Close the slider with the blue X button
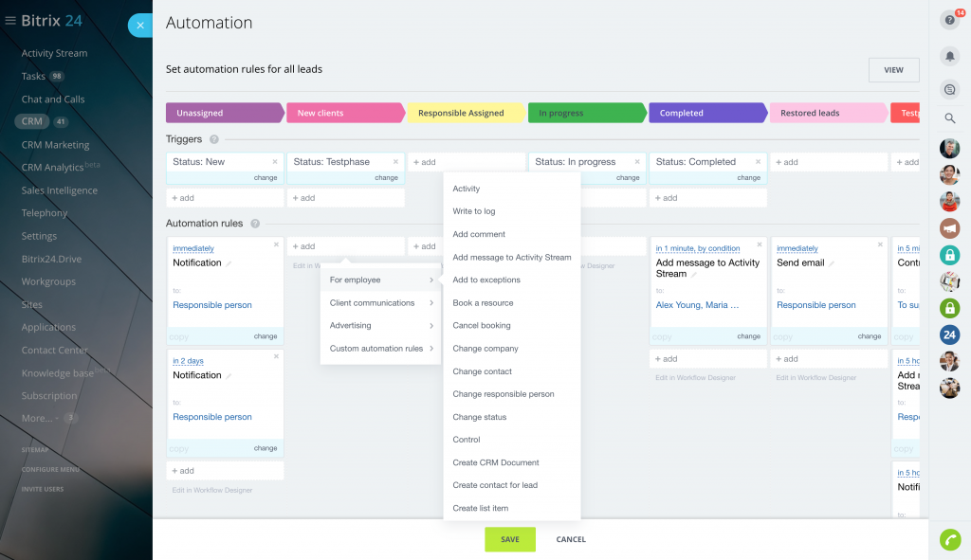 pyautogui.click(x=140, y=26)
